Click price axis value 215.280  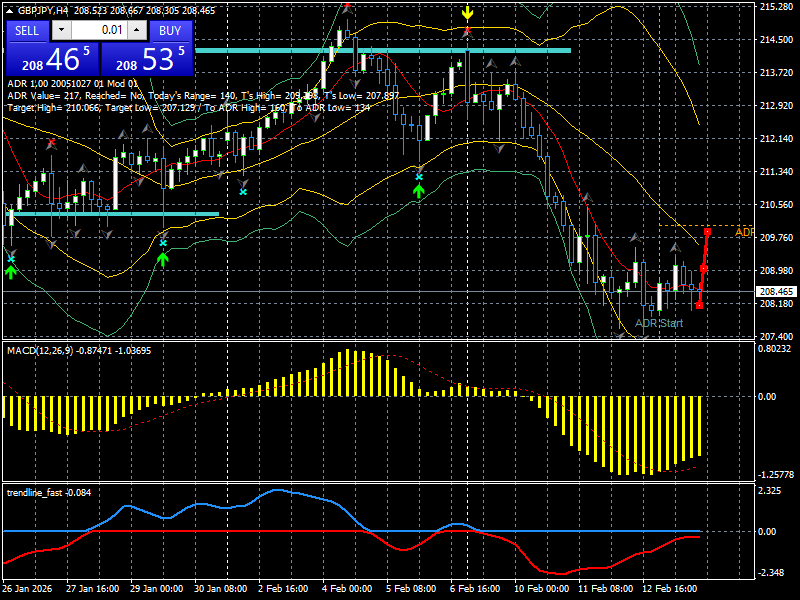tap(776, 7)
